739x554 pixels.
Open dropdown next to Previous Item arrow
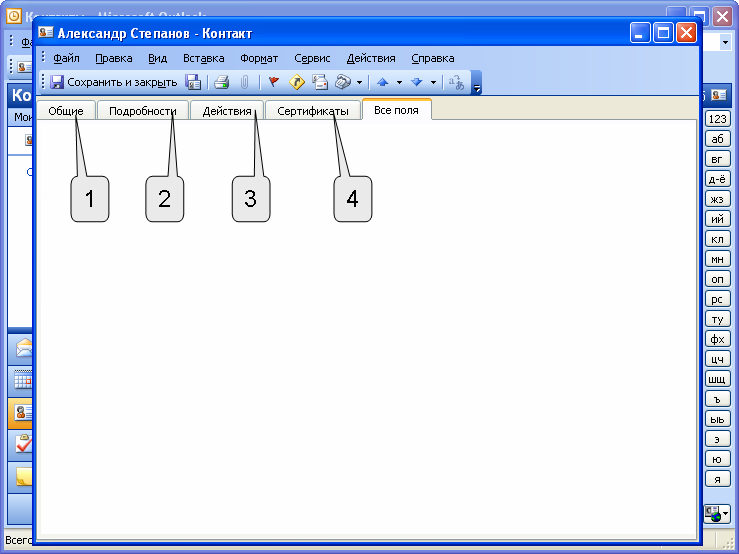click(399, 83)
